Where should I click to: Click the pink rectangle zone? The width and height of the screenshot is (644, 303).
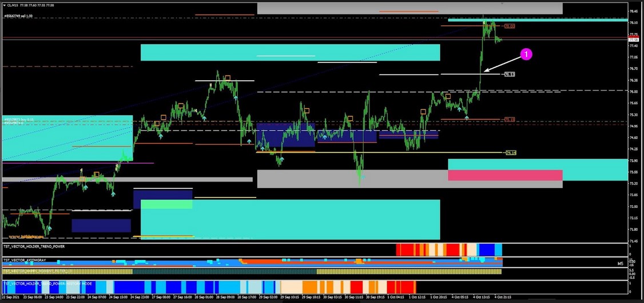tap(505, 175)
